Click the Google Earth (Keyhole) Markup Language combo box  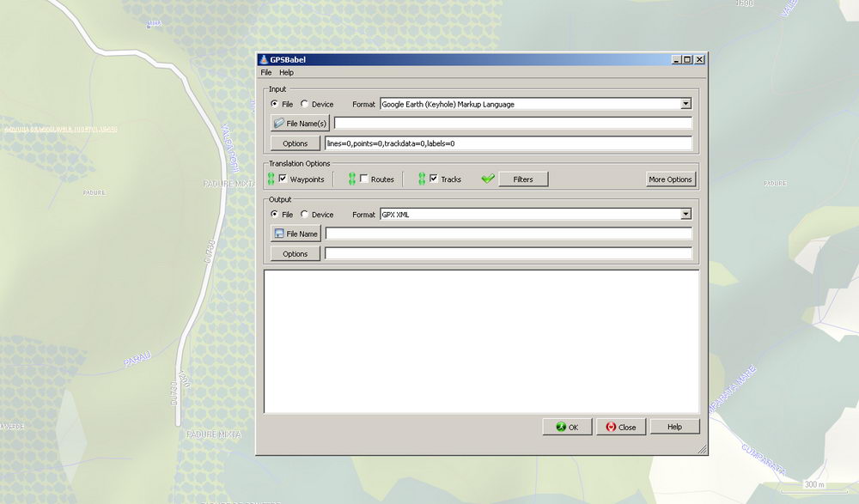click(536, 104)
